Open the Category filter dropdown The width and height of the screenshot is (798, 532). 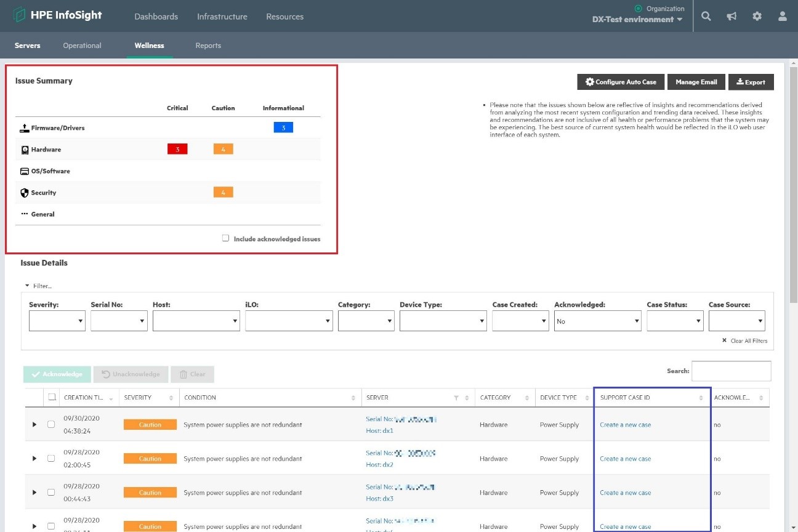click(x=366, y=321)
